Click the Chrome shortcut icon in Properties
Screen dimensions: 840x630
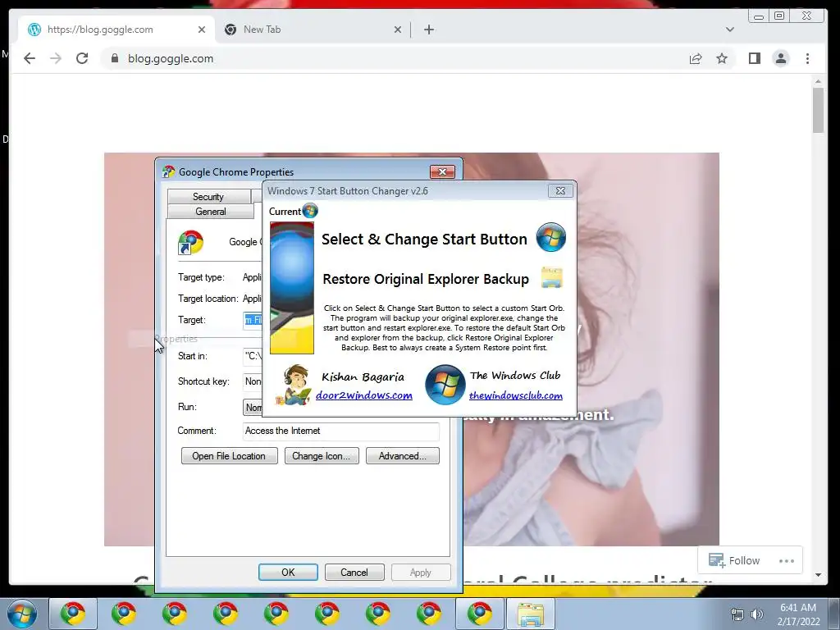click(x=190, y=243)
